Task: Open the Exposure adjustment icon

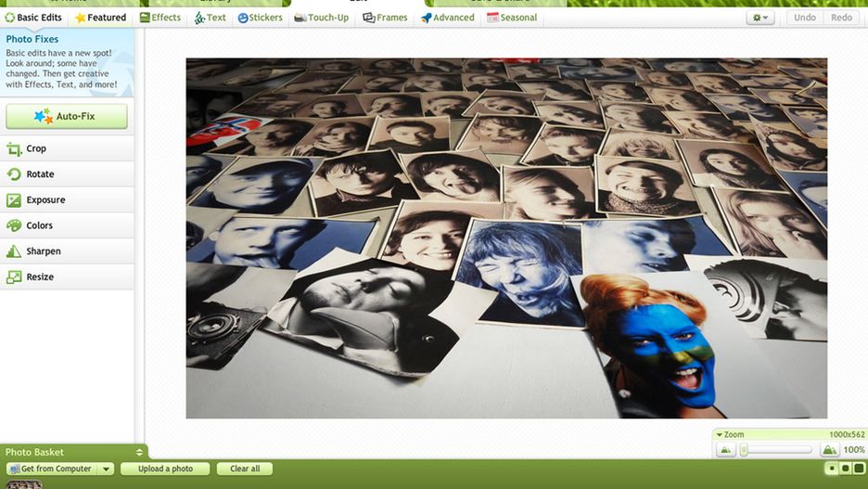Action: (14, 199)
